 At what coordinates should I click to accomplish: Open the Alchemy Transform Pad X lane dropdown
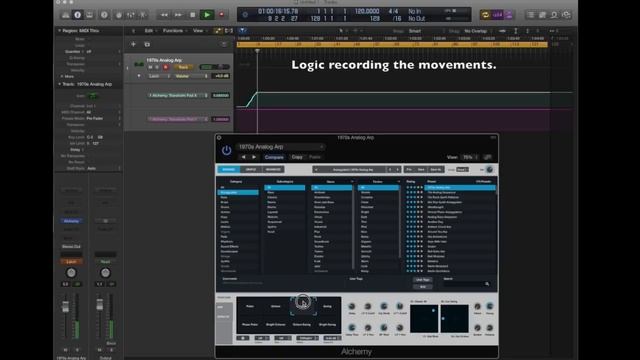[178, 96]
